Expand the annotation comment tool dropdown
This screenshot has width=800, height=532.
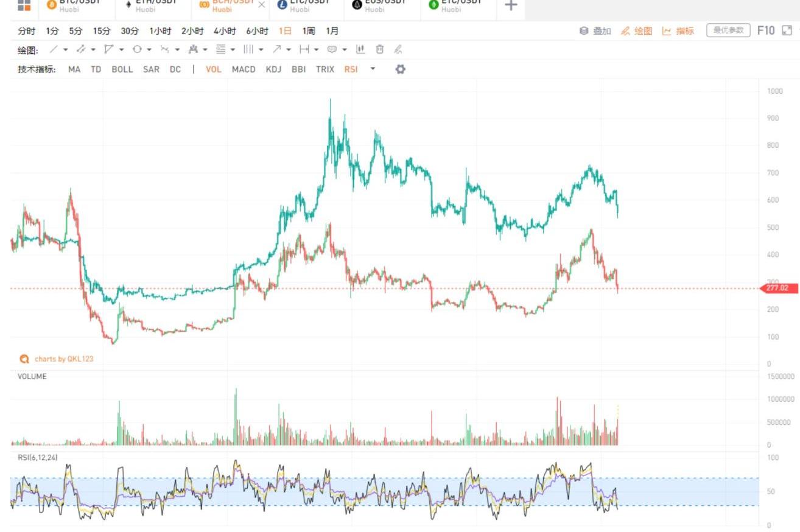(344, 49)
